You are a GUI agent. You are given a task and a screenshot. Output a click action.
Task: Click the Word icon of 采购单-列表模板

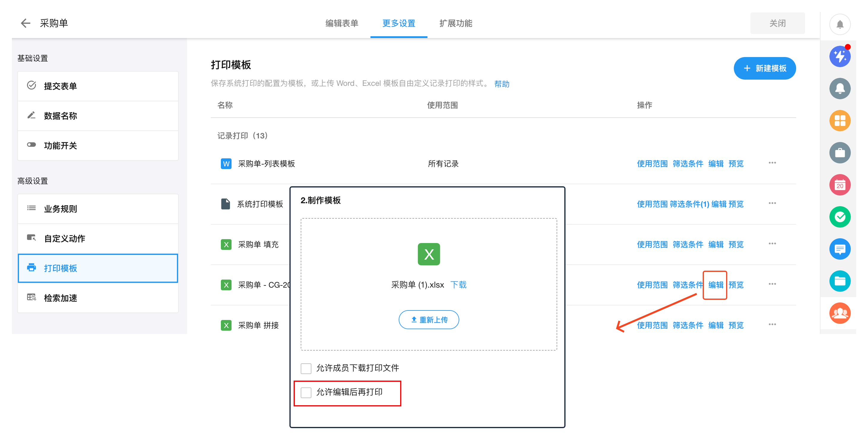[x=226, y=164]
